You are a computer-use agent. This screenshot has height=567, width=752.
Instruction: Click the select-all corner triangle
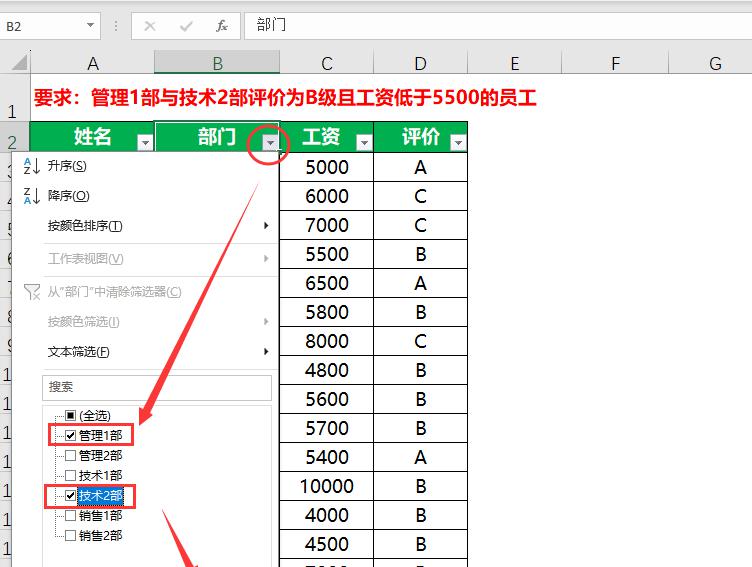[x=19, y=62]
